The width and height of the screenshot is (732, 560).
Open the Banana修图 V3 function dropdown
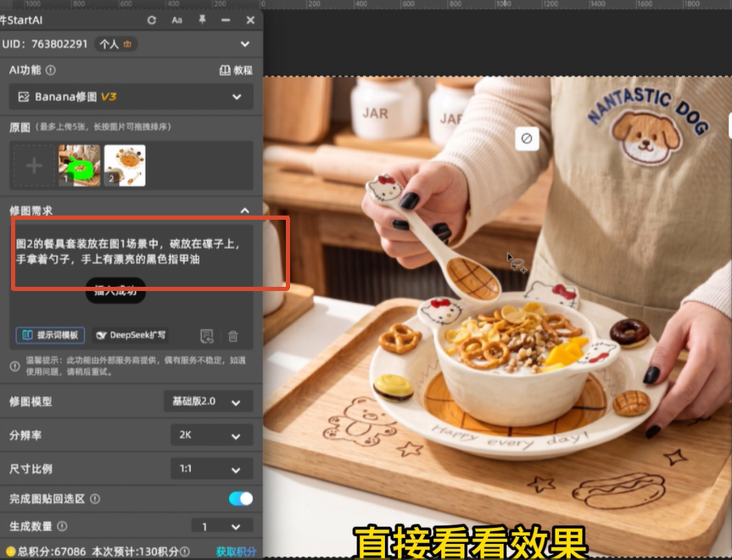pos(131,97)
